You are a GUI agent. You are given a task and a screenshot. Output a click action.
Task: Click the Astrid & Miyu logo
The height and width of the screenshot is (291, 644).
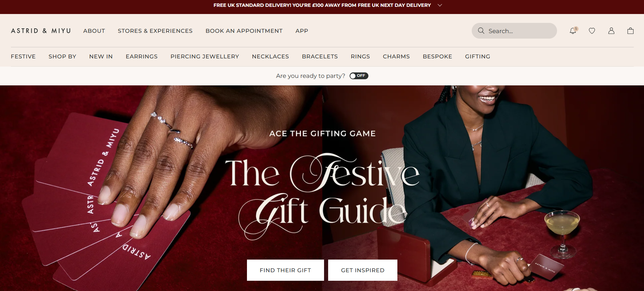coord(41,31)
